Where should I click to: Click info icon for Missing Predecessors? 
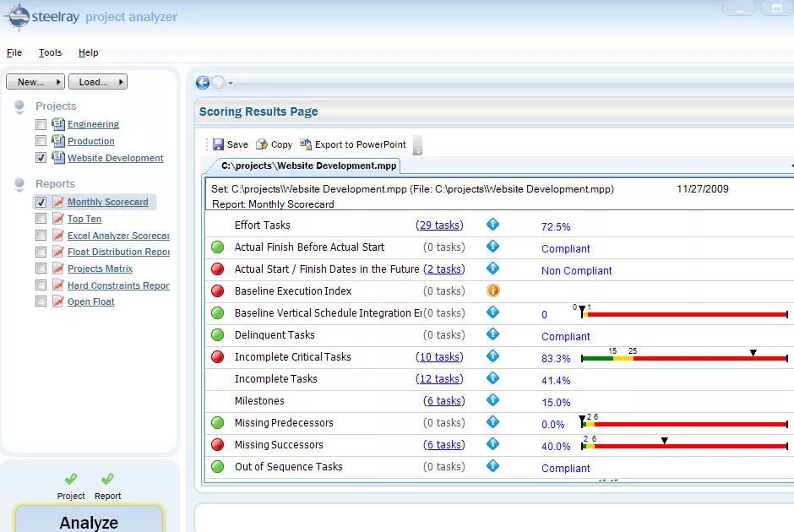pos(492,422)
